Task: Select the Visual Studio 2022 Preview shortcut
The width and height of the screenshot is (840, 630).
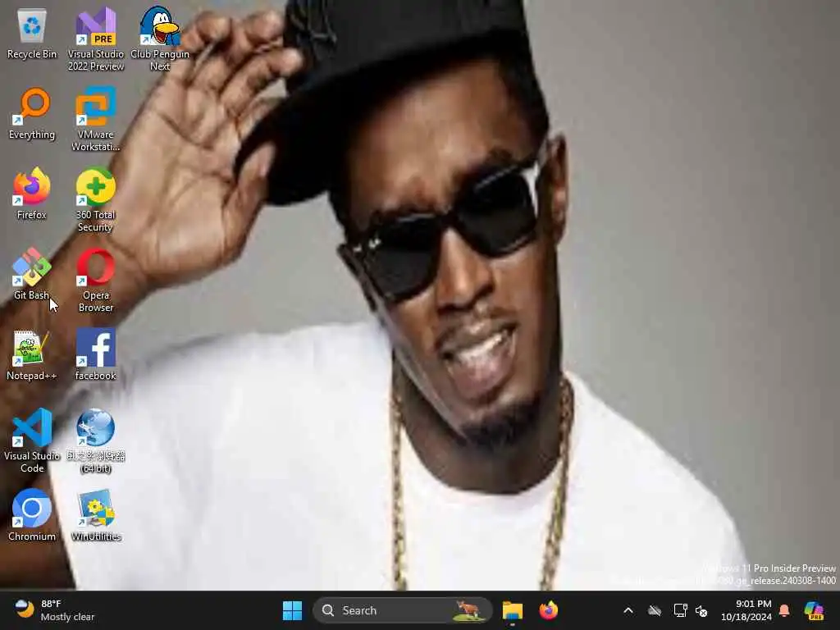Action: tap(96, 39)
